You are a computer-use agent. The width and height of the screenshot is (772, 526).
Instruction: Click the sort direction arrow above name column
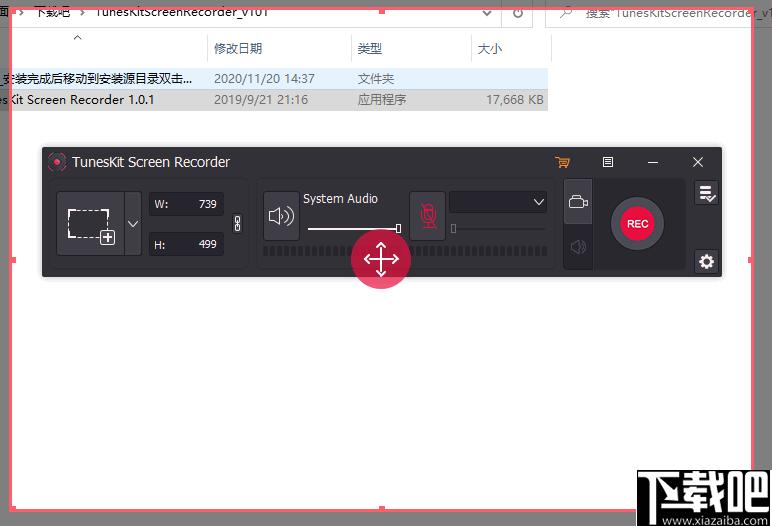tap(77, 37)
